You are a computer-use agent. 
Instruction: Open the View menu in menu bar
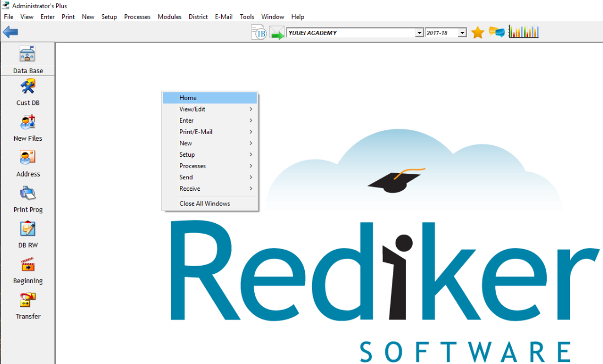click(x=27, y=17)
